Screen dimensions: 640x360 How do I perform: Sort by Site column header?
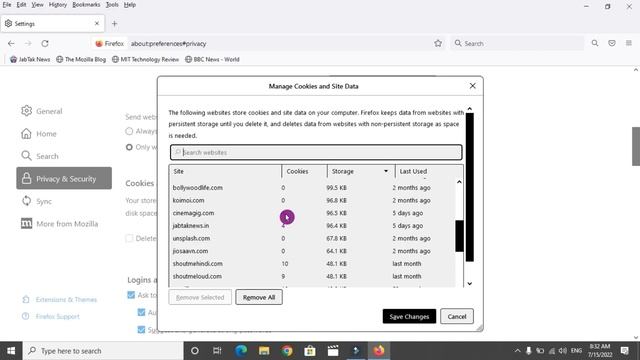[x=225, y=171]
